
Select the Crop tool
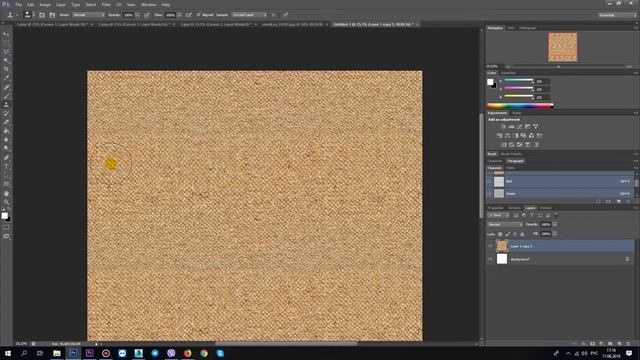coord(6,69)
